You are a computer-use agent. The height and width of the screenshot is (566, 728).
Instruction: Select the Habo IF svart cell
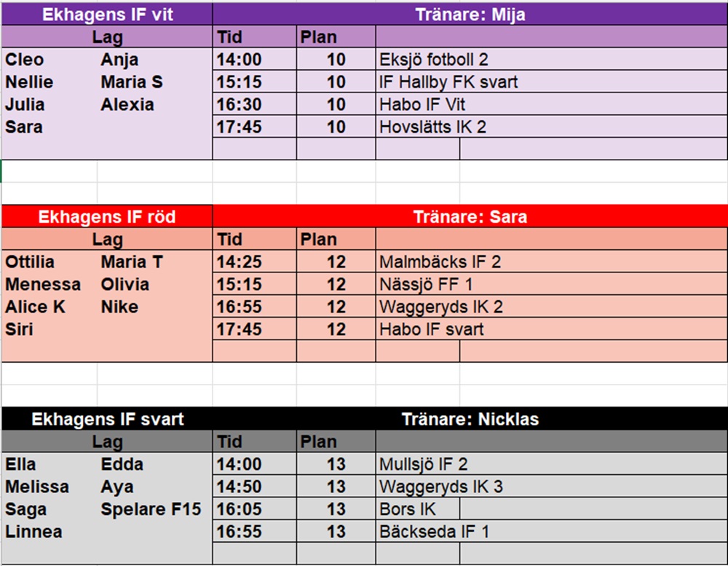(552, 329)
